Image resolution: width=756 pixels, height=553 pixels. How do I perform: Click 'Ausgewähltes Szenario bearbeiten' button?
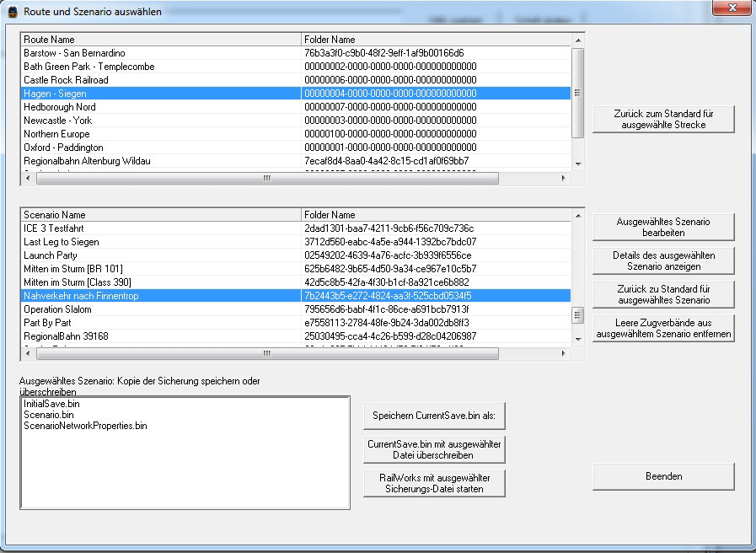coord(663,227)
